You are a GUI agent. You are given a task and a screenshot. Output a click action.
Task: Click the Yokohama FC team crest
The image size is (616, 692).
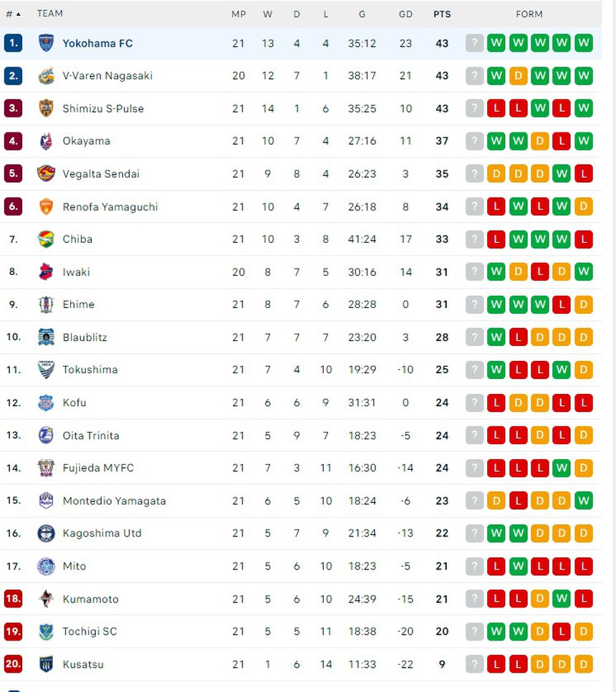point(46,43)
